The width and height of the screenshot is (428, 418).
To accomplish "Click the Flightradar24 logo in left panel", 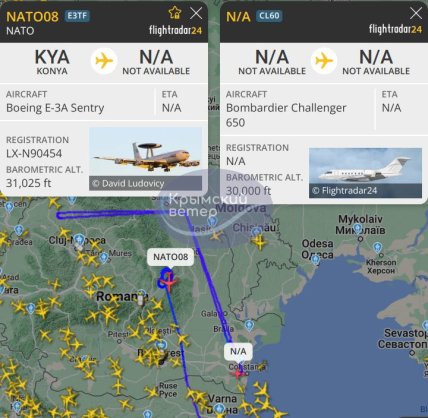I will coord(175,30).
